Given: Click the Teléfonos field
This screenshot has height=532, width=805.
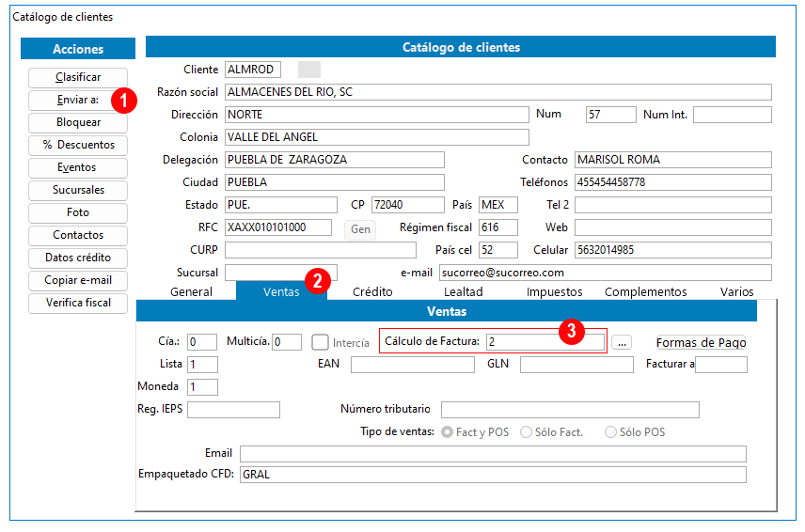Looking at the screenshot, I should coord(673,182).
